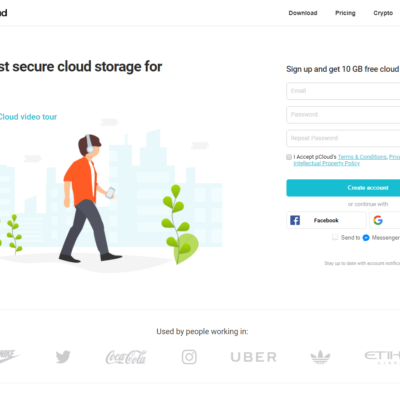Click the Facebook logo icon
The height and width of the screenshot is (400, 400).
point(295,220)
